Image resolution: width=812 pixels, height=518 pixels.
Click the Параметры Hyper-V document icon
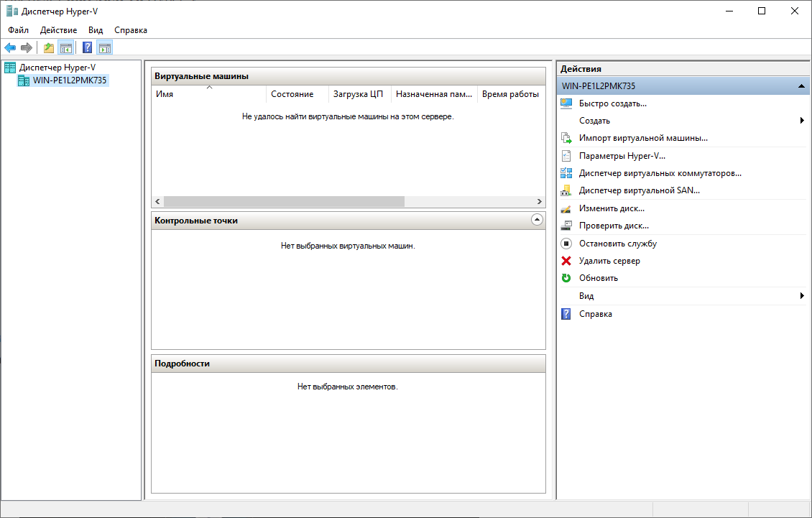coord(566,156)
